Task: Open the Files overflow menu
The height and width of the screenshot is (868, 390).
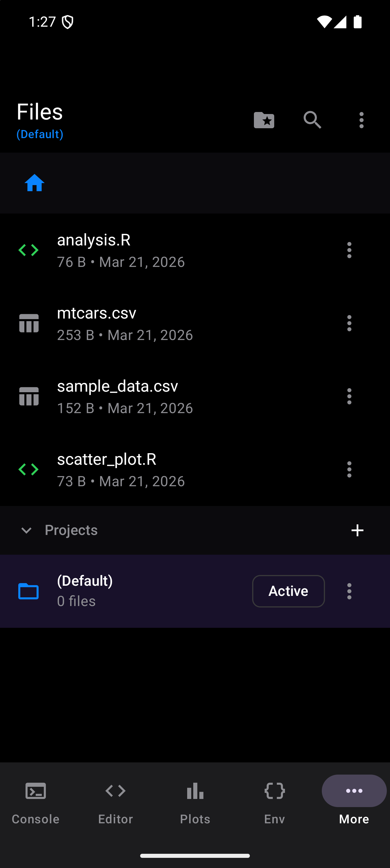Action: tap(361, 120)
